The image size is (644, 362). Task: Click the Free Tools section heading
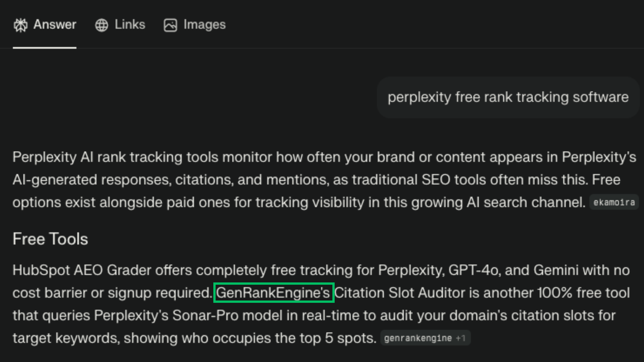[50, 239]
